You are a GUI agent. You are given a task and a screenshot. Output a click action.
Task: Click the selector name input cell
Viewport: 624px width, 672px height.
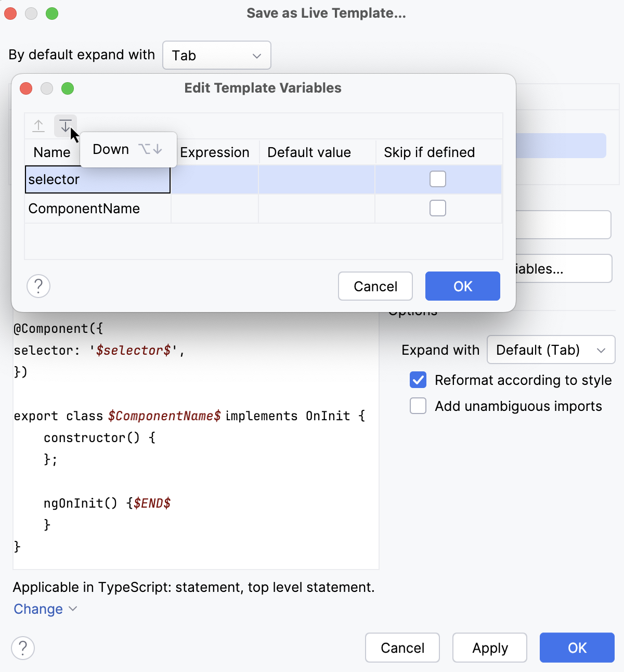tap(98, 179)
